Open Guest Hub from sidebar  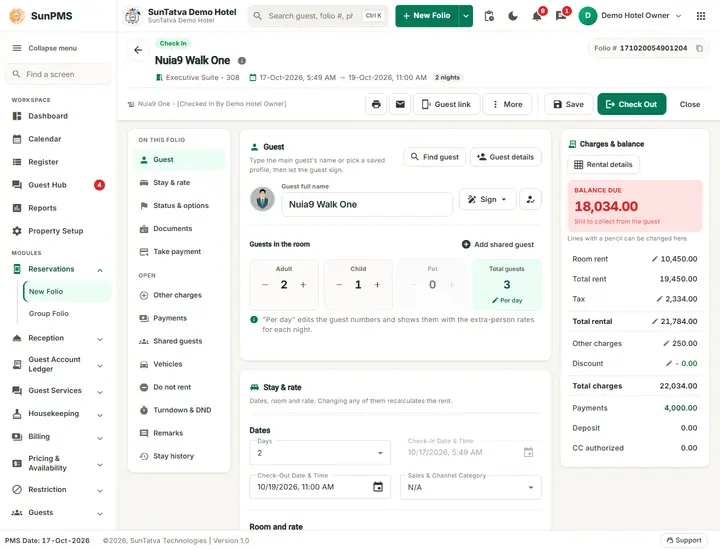(58, 185)
